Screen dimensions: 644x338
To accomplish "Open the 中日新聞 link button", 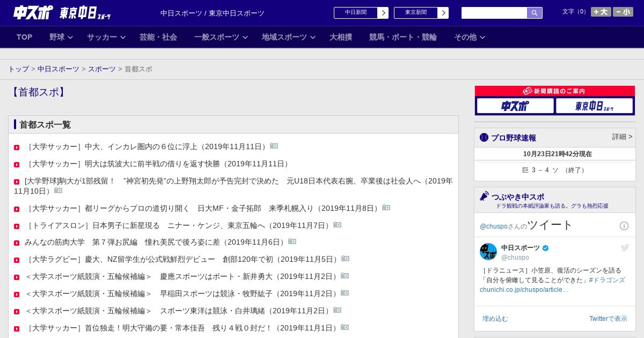I will [356, 13].
